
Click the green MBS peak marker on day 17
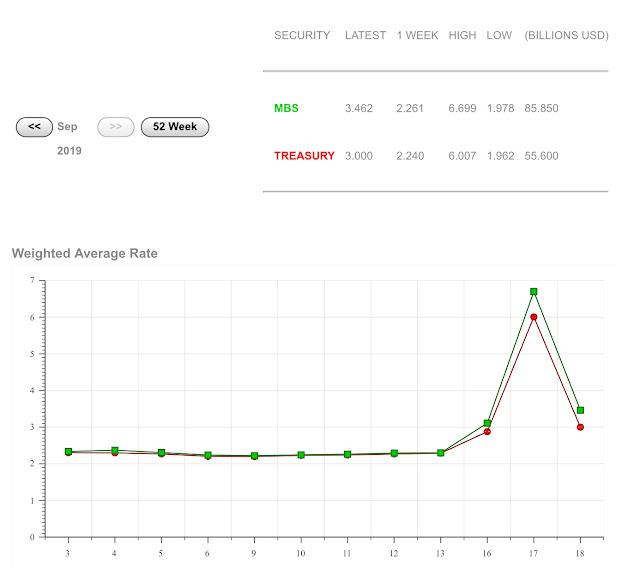[533, 291]
